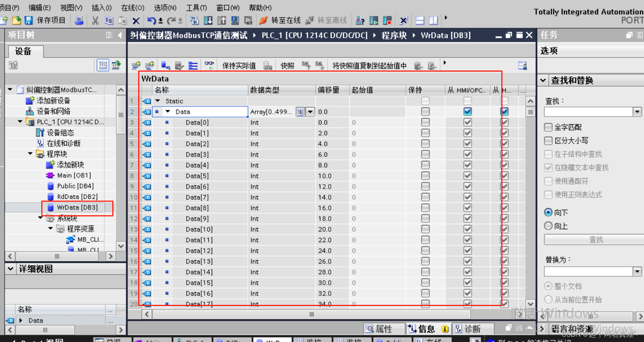Open the data type dropdown for Data array
644x342 pixels.
coord(310,112)
